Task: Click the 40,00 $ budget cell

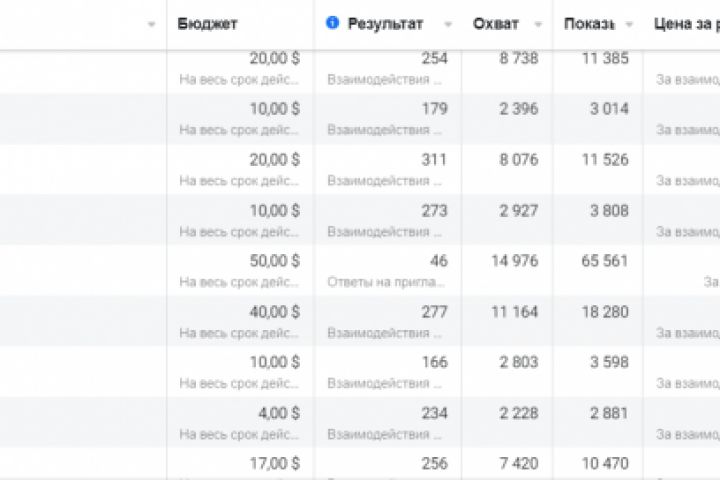Action: point(274,312)
